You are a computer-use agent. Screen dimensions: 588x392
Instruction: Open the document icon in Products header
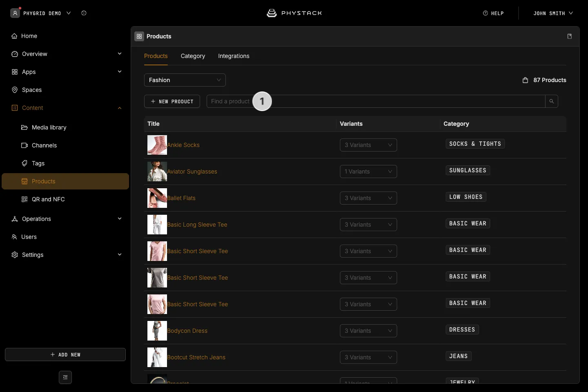coord(570,36)
